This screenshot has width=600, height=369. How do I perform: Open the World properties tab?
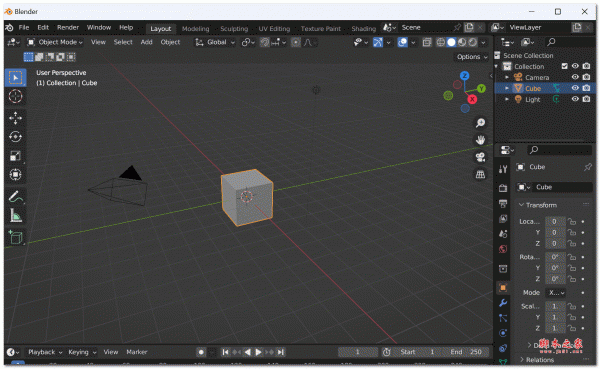pyautogui.click(x=503, y=249)
